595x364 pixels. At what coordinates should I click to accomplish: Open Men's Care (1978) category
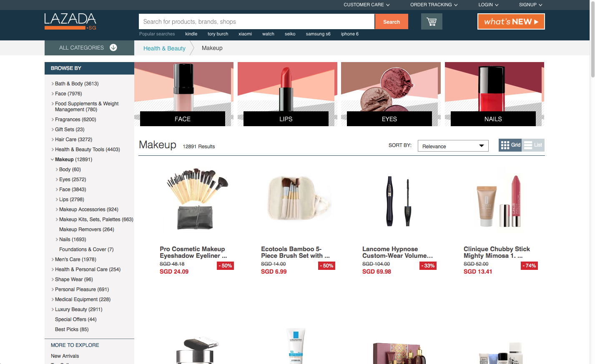click(x=75, y=259)
